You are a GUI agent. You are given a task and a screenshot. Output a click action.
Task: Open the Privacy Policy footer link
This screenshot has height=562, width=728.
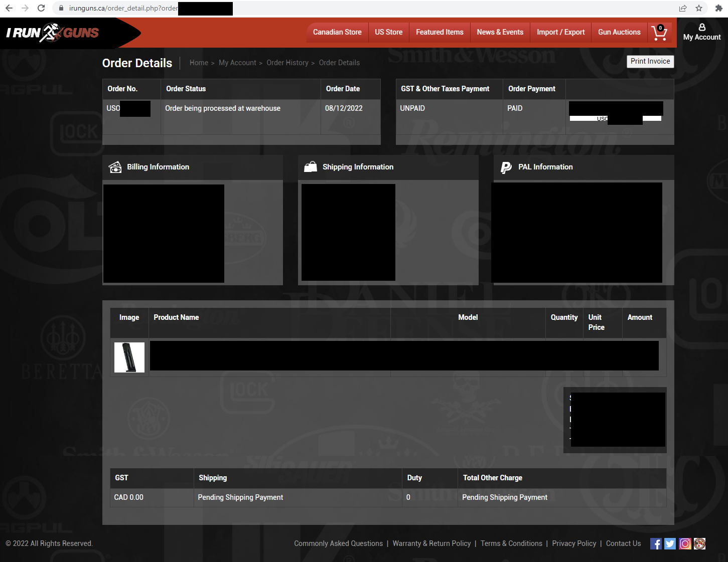click(573, 543)
